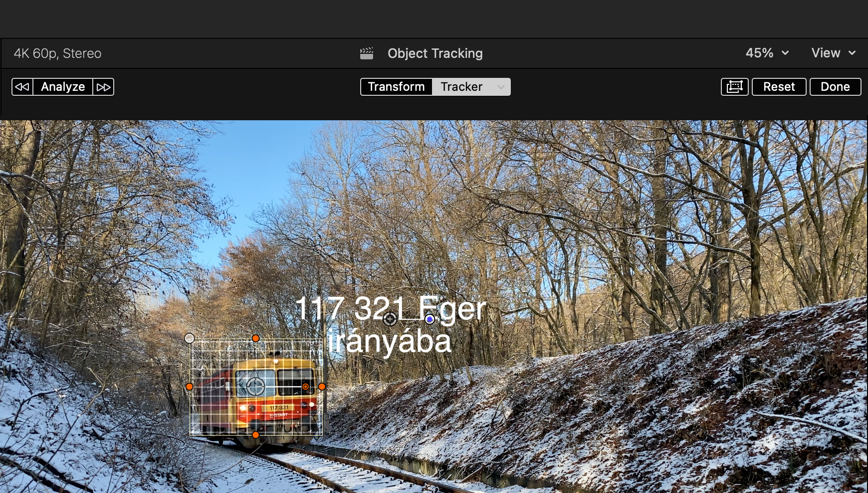868x493 pixels.
Task: Click the right-edge orange tracker handle
Action: 322,387
